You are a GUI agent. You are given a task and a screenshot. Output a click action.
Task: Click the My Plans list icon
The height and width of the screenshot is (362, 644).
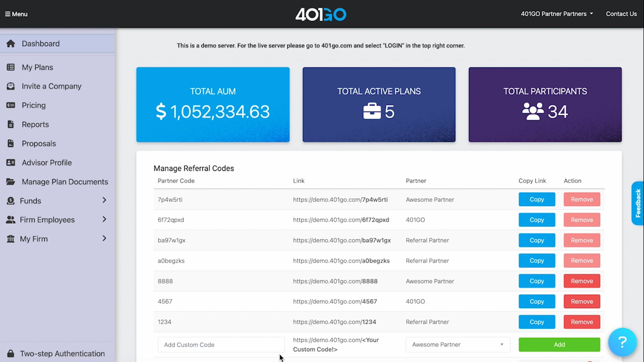coord(11,67)
